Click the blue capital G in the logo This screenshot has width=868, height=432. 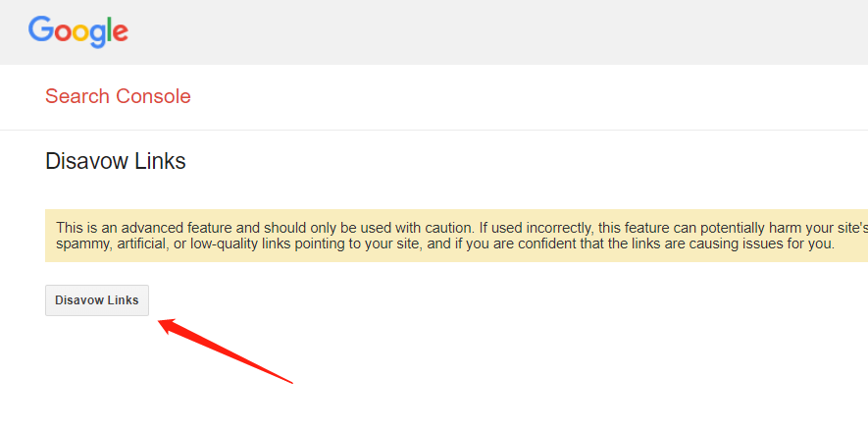click(40, 30)
